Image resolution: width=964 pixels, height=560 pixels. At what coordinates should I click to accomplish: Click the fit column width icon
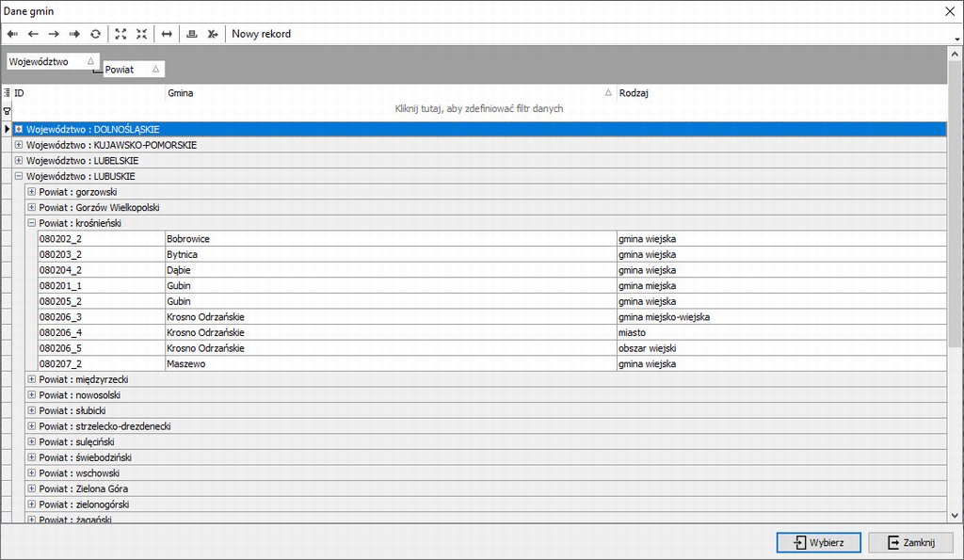[x=167, y=34]
